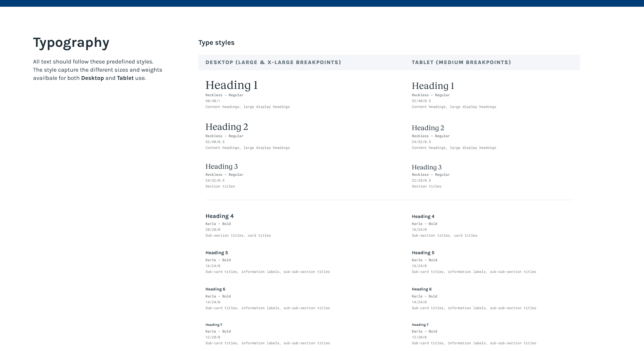
Task: Select the Desktop breakpoints column header
Action: click(x=273, y=62)
